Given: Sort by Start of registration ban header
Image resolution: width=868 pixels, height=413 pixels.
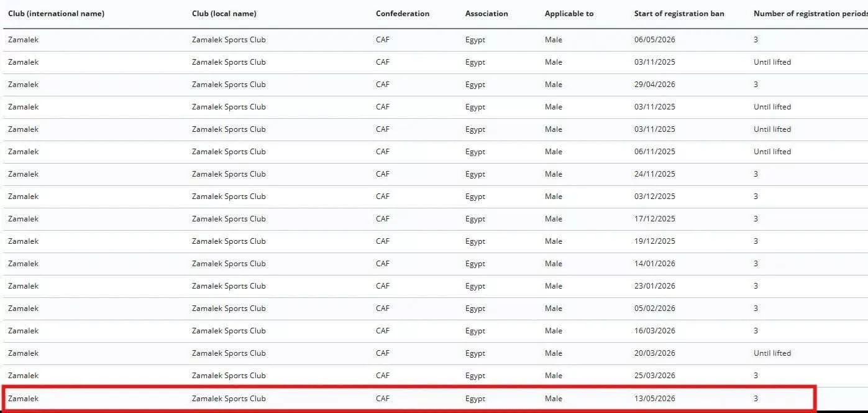Looking at the screenshot, I should [679, 14].
